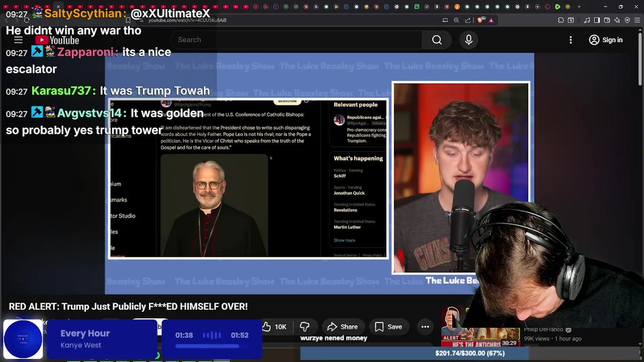
Task: Click the RED ALERT video title
Action: coord(128,307)
